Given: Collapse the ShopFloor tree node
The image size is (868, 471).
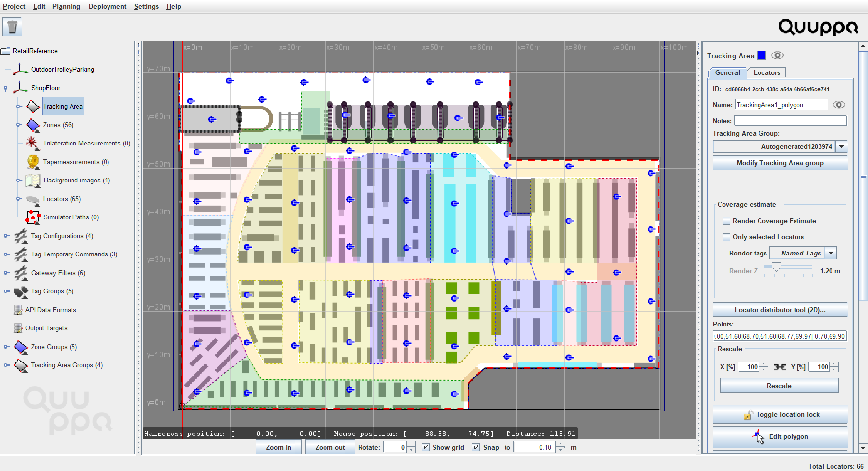Looking at the screenshot, I should coord(6,88).
